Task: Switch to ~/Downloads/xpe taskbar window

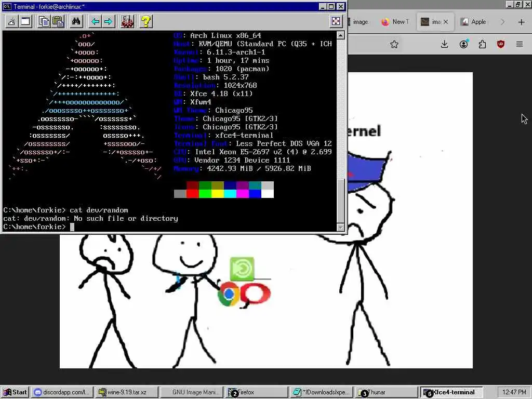Action: click(x=321, y=392)
